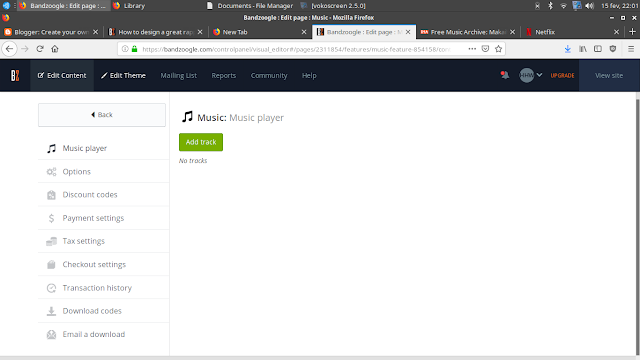The width and height of the screenshot is (640, 360).
Task: Open Community section
Action: point(269,76)
